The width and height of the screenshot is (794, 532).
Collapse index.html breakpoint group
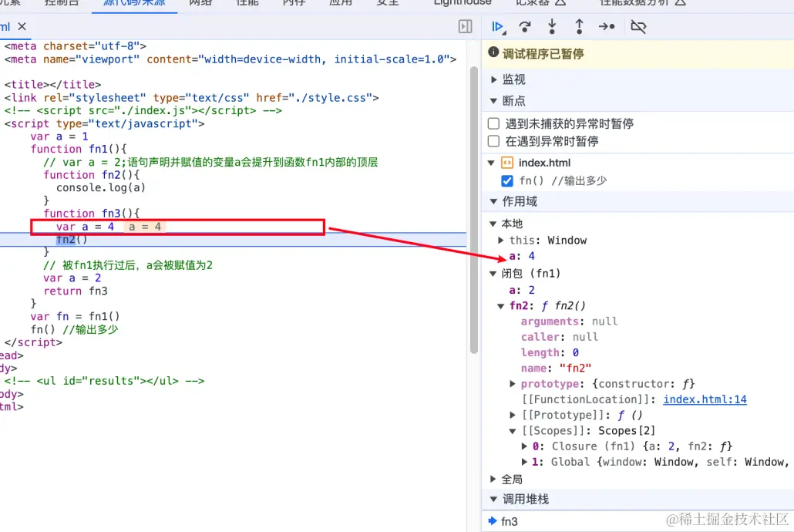coord(491,163)
